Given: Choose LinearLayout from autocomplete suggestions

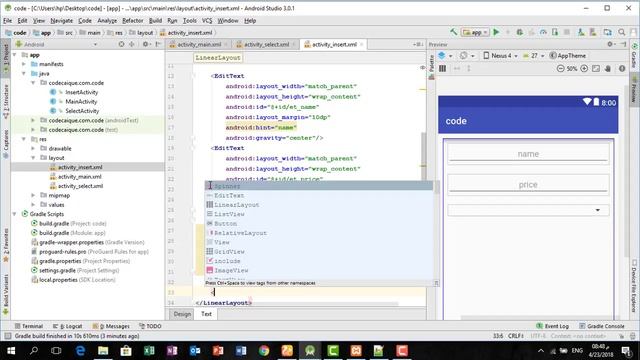Looking at the screenshot, I should coord(318,205).
